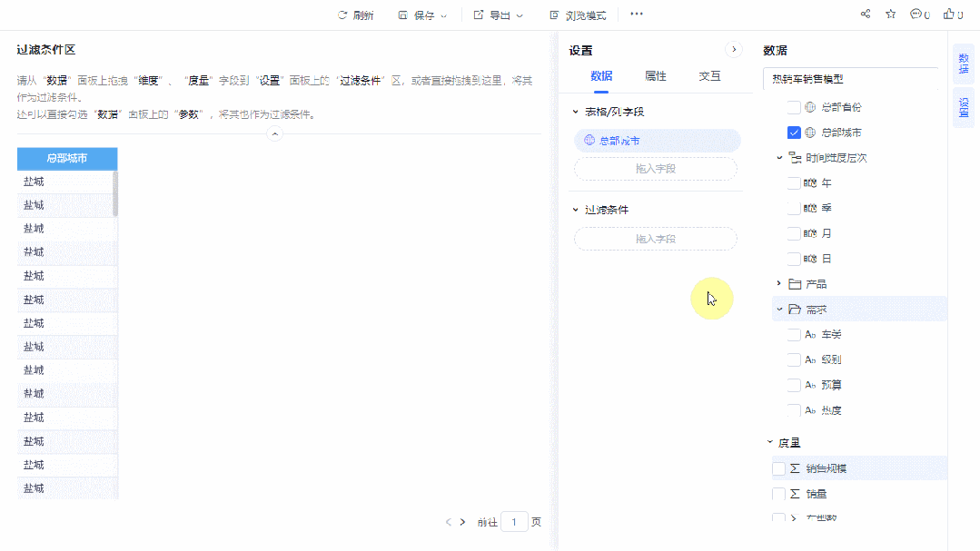
Task: Click the 导出 export button
Action: tap(496, 15)
